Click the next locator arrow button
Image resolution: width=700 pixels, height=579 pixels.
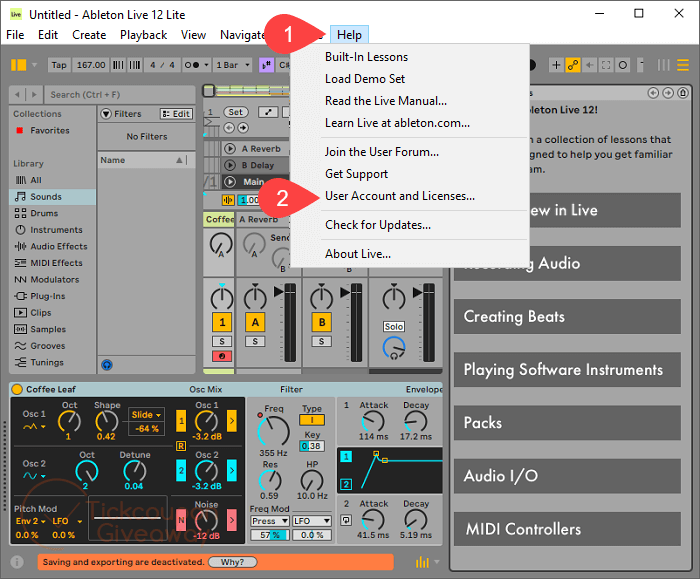(243, 128)
